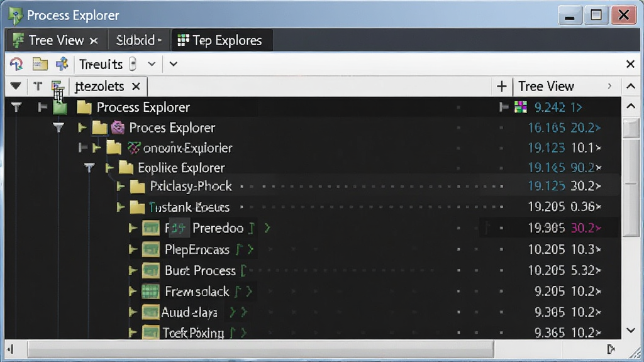Click the process icon of Toek Pixing

[x=150, y=332]
